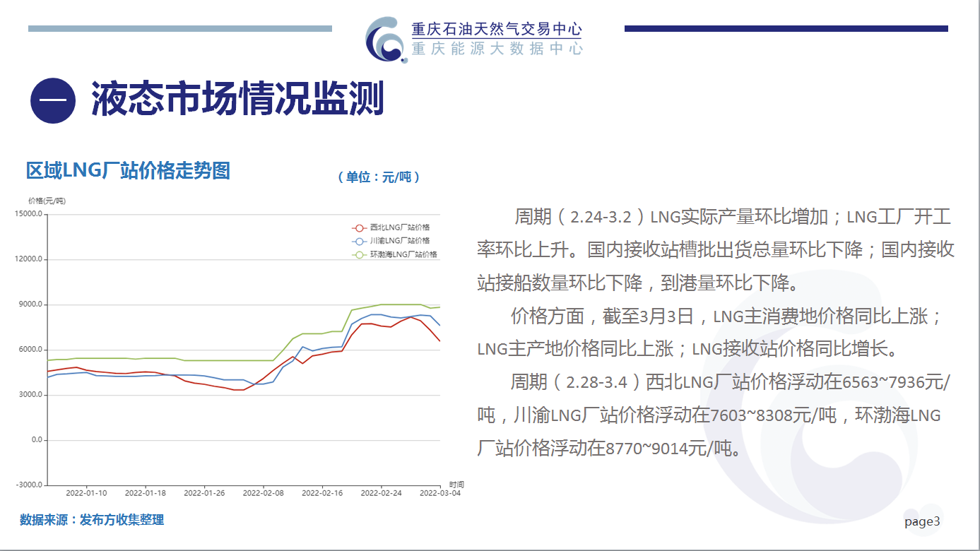Click the line ending 8770~9014元/吨
The width and height of the screenshot is (980, 551).
609,448
